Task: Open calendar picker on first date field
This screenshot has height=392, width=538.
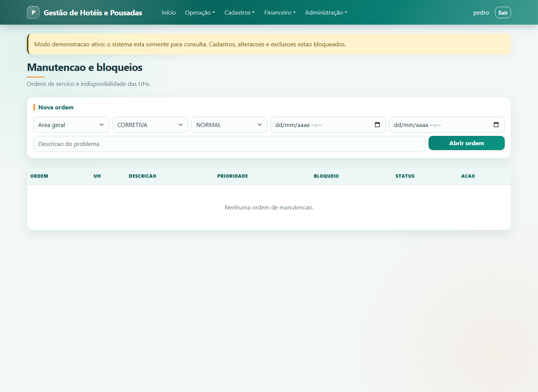Action: (x=377, y=125)
